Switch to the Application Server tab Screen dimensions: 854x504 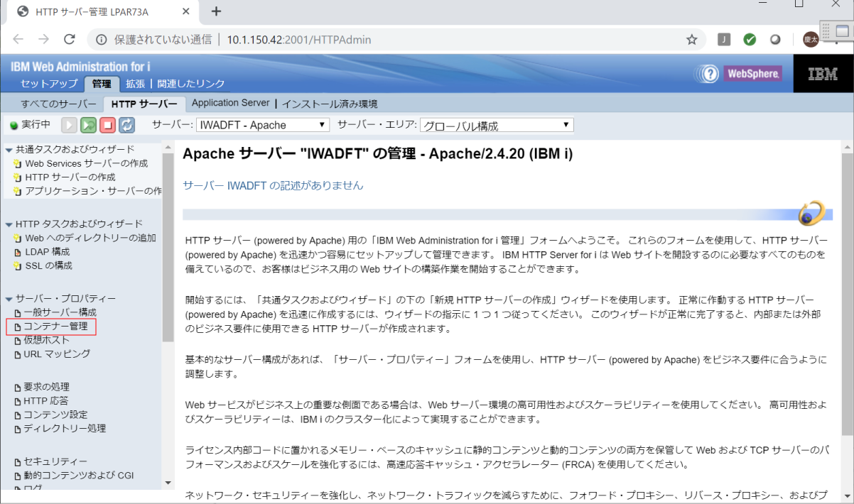pos(230,104)
